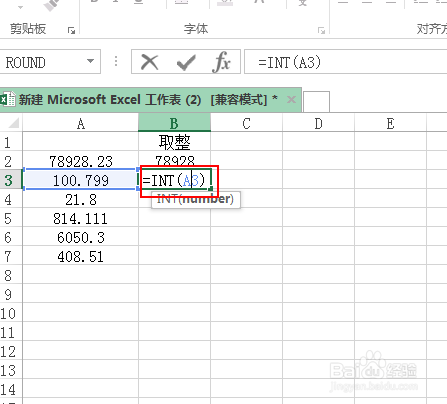Open font group dialog launcher
Image resolution: width=447 pixels, height=404 pixels.
point(321,30)
